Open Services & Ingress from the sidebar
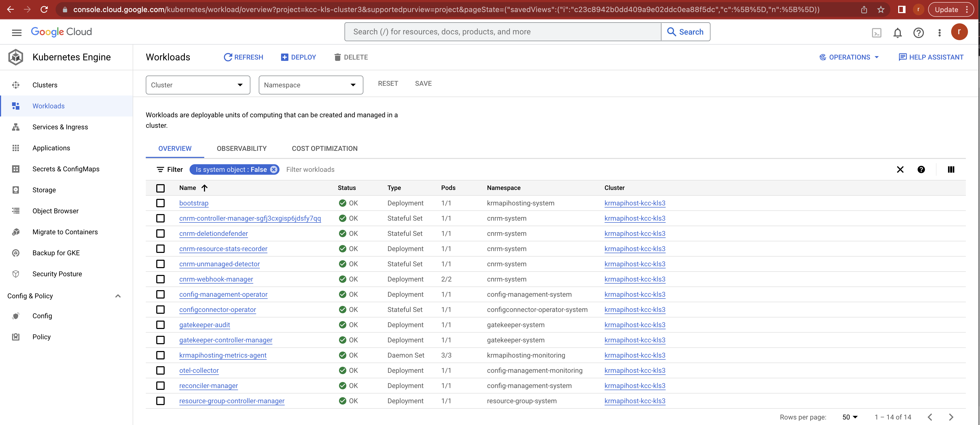The width and height of the screenshot is (980, 425). pyautogui.click(x=60, y=127)
